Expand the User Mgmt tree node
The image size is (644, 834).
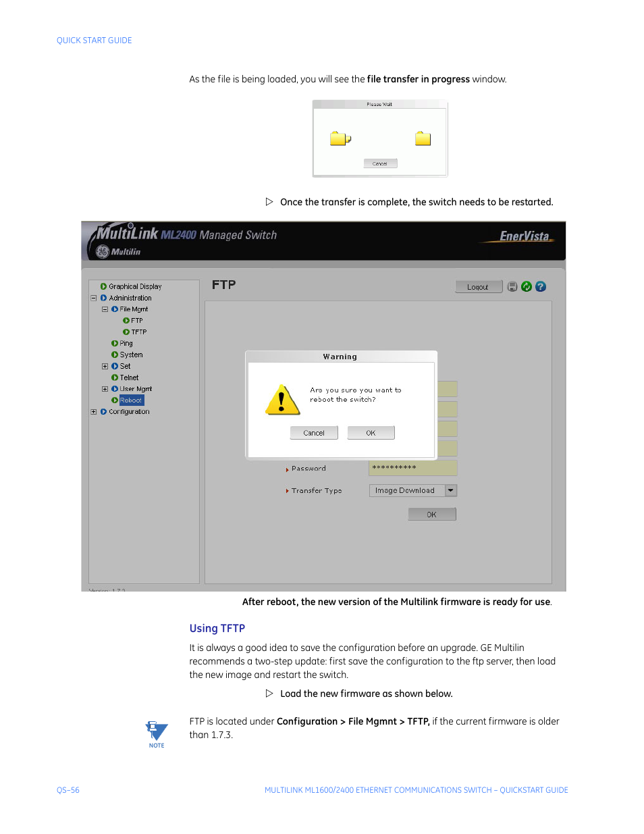click(x=105, y=389)
